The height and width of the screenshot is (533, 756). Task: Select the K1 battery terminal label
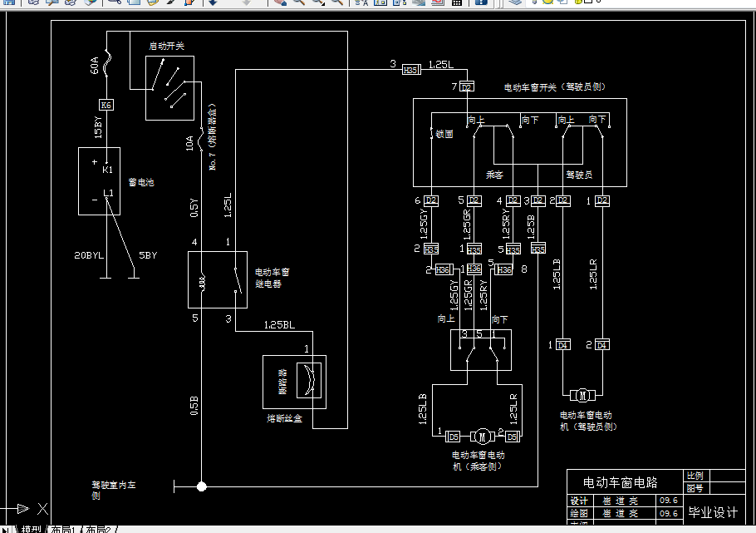click(107, 170)
